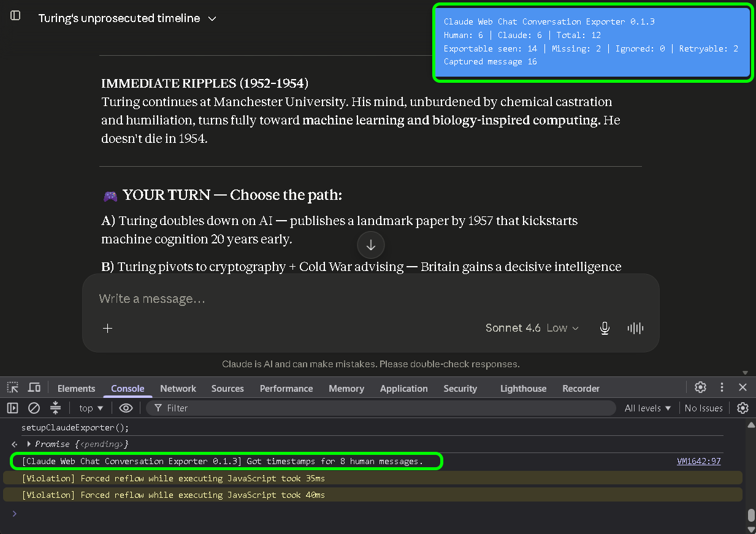This screenshot has height=534, width=756.
Task: Show the console sidebar icon
Action: point(13,408)
